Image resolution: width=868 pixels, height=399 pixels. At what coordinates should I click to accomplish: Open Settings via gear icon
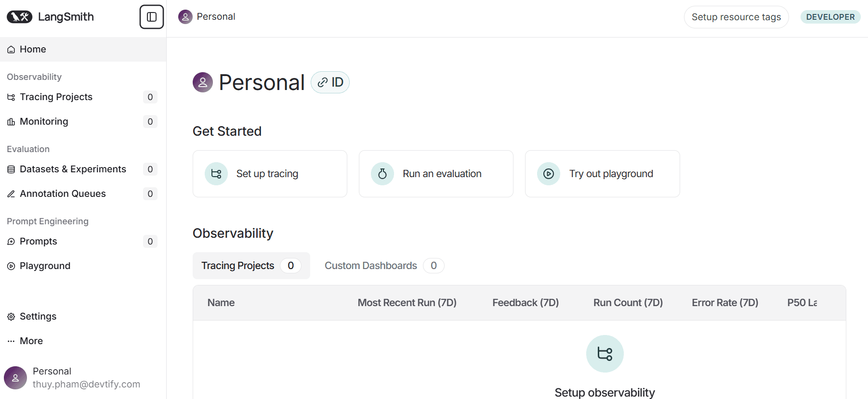pyautogui.click(x=11, y=317)
